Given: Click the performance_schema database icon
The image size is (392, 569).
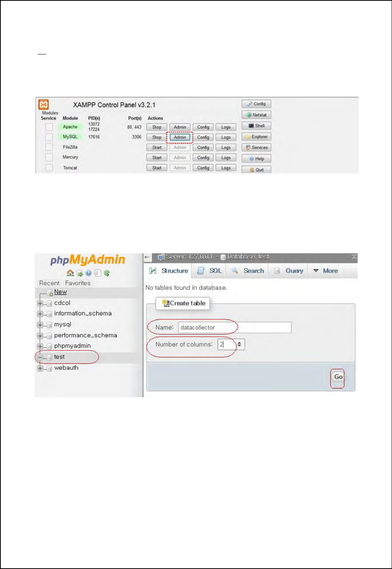Looking at the screenshot, I should (x=49, y=336).
